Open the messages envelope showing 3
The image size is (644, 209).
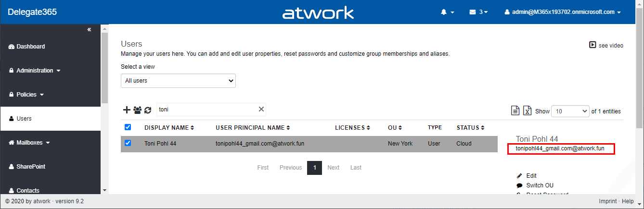[x=478, y=12]
